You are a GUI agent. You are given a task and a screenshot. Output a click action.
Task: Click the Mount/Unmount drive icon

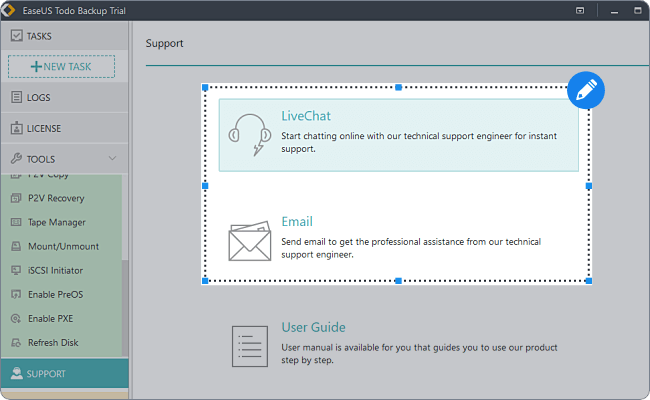(16, 246)
